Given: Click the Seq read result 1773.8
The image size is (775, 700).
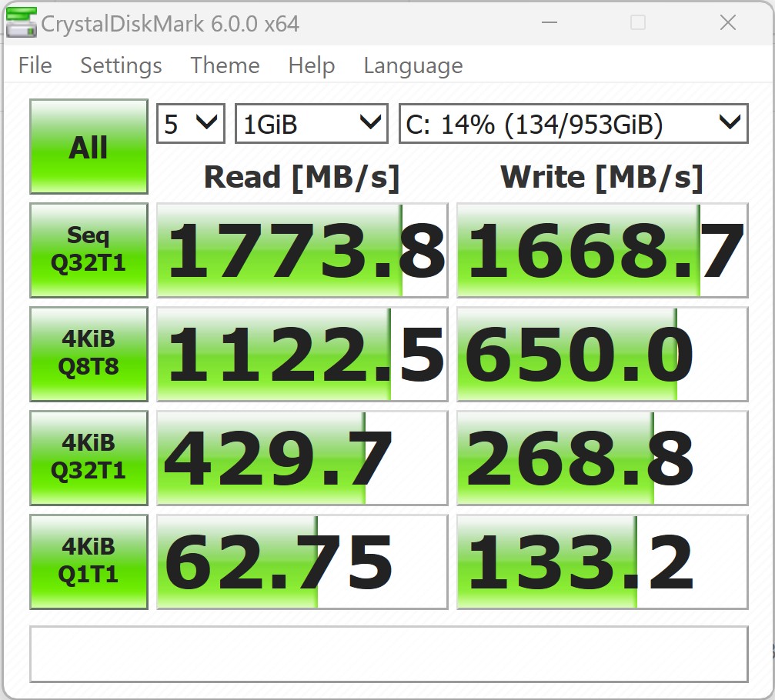Looking at the screenshot, I should tap(302, 250).
